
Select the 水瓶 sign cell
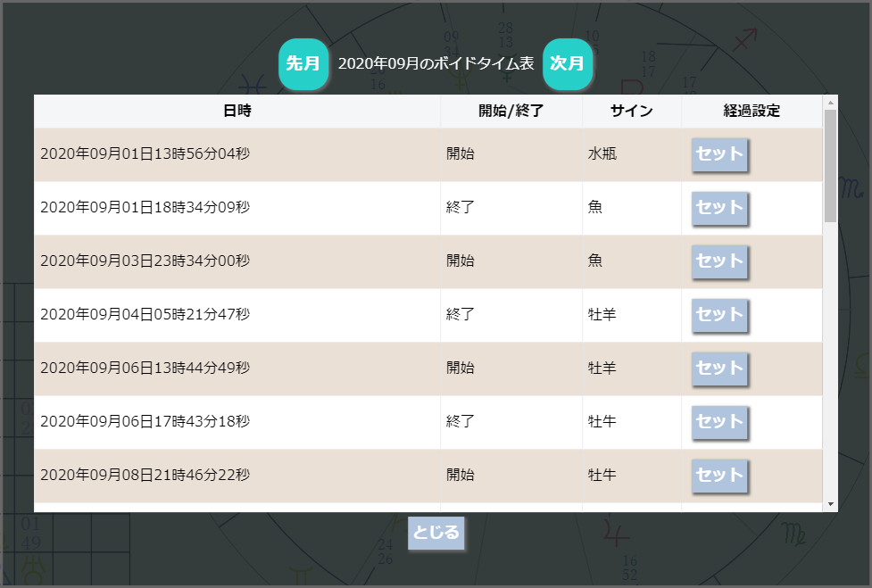602,154
